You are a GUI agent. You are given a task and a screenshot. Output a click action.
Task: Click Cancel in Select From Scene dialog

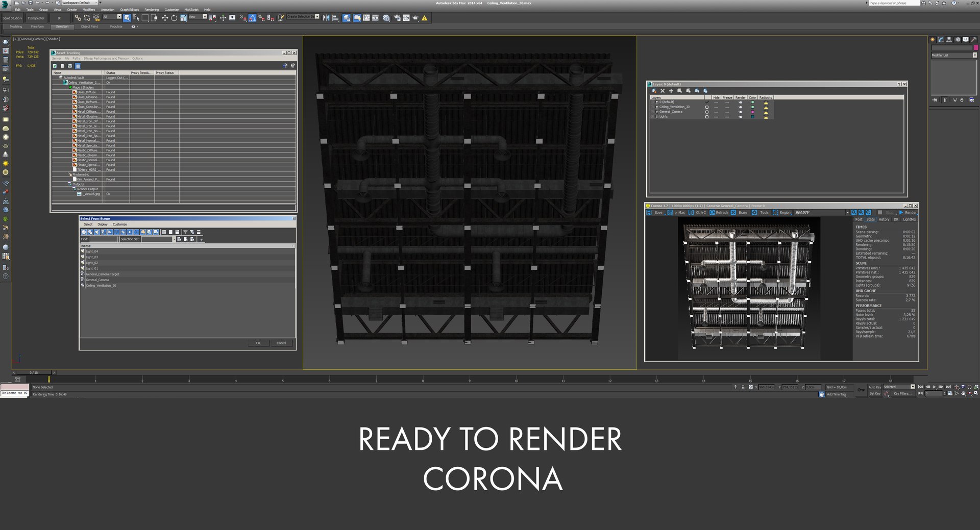[281, 343]
